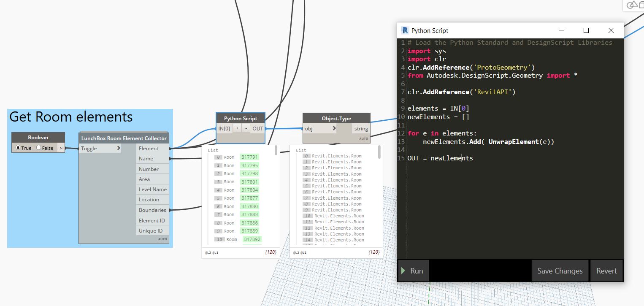Select room element ID 317791 in the list
The height and width of the screenshot is (306, 644).
point(249,157)
